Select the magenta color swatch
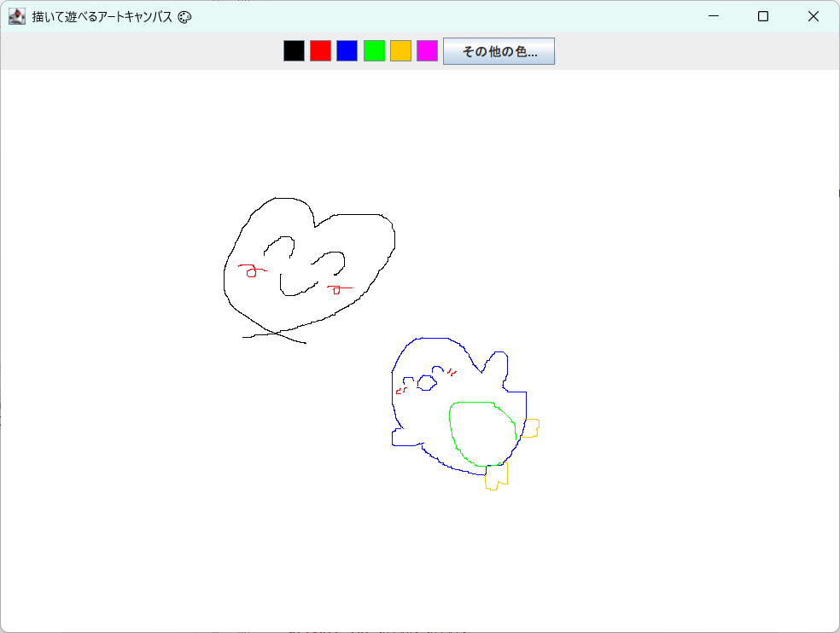This screenshot has width=840, height=633. click(x=426, y=50)
